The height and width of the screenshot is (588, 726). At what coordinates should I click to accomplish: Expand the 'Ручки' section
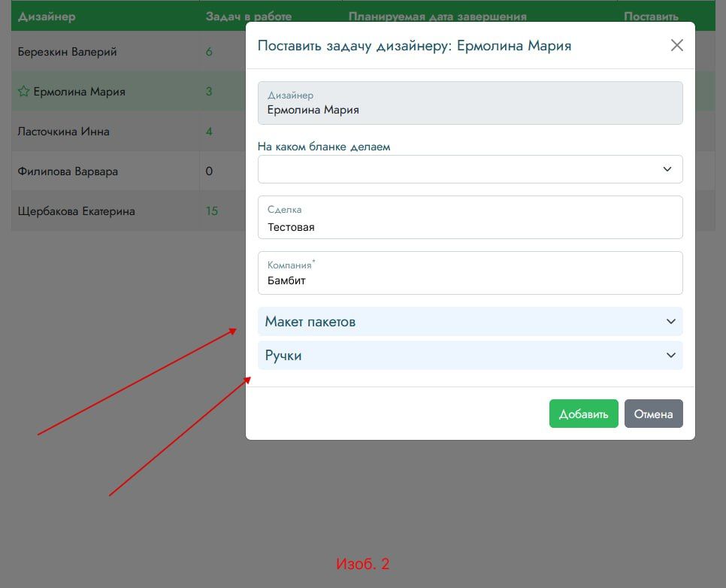click(x=283, y=356)
